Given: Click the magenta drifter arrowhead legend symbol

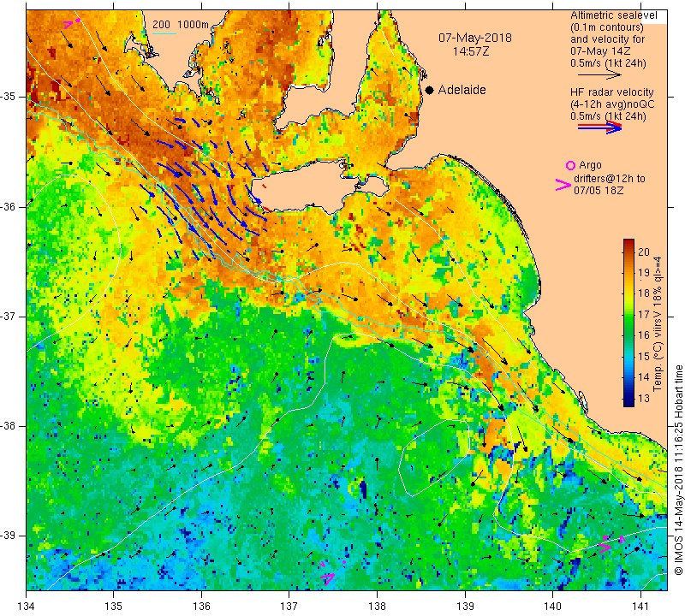Looking at the screenshot, I should click(563, 185).
